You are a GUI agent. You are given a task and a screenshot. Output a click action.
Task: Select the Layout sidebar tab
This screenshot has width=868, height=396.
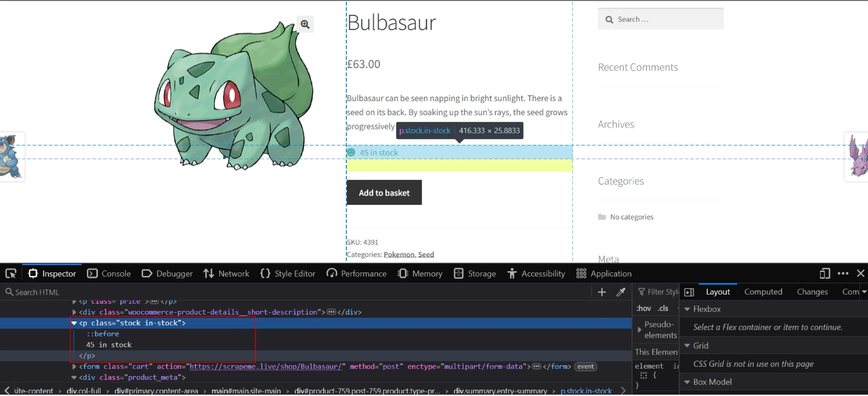coord(718,292)
